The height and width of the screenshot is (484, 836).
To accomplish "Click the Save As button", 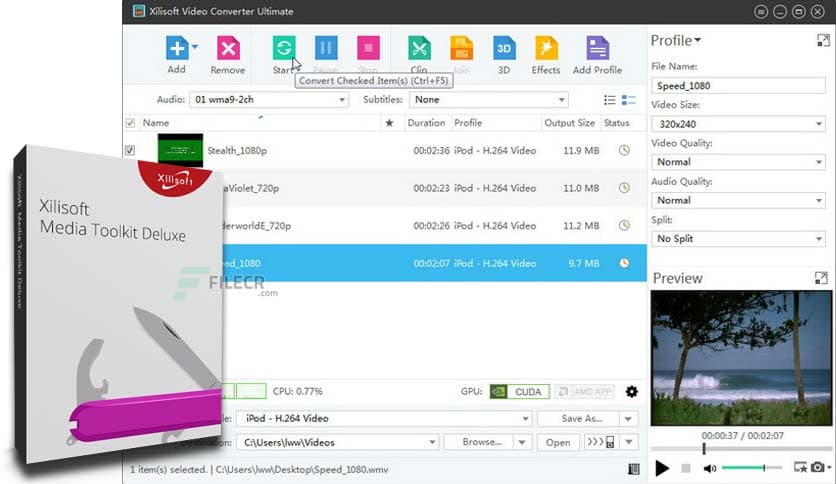I will [579, 419].
